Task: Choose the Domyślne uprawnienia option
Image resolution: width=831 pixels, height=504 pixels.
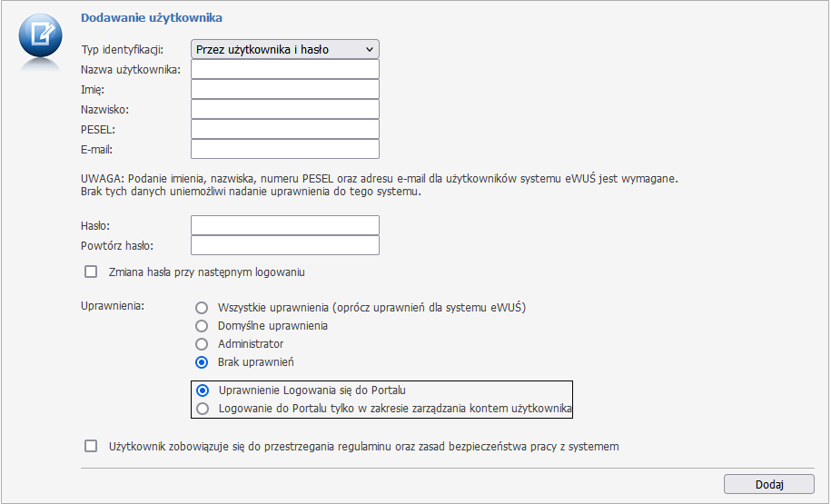Action: [202, 325]
